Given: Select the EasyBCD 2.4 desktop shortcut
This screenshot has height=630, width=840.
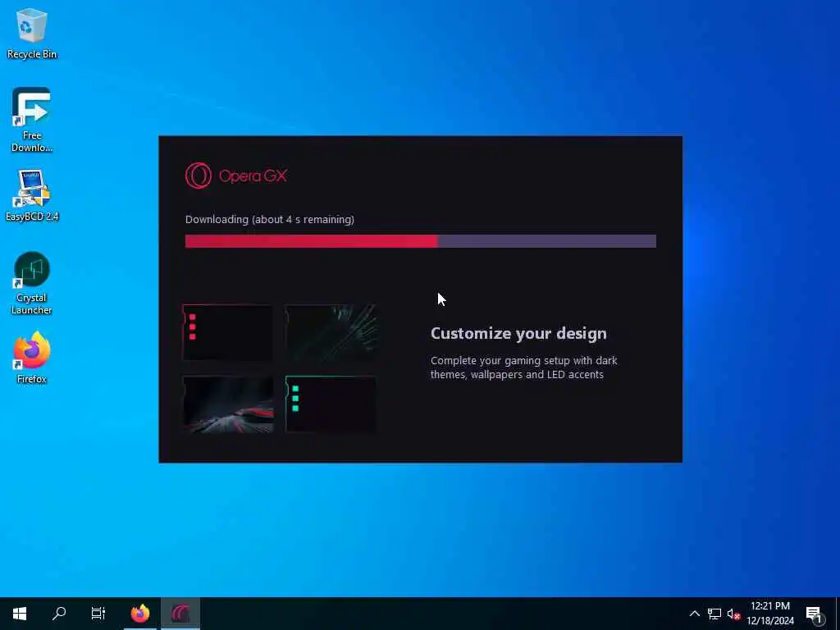Looking at the screenshot, I should point(32,195).
